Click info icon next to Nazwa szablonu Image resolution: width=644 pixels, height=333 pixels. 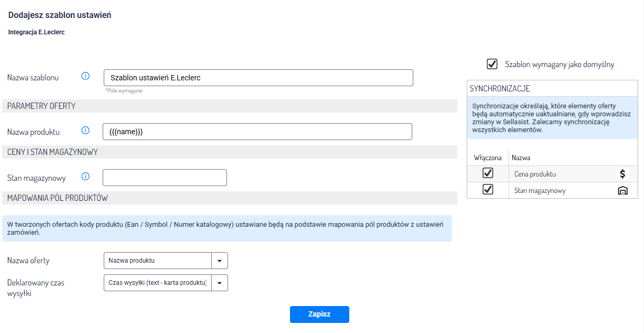point(85,77)
